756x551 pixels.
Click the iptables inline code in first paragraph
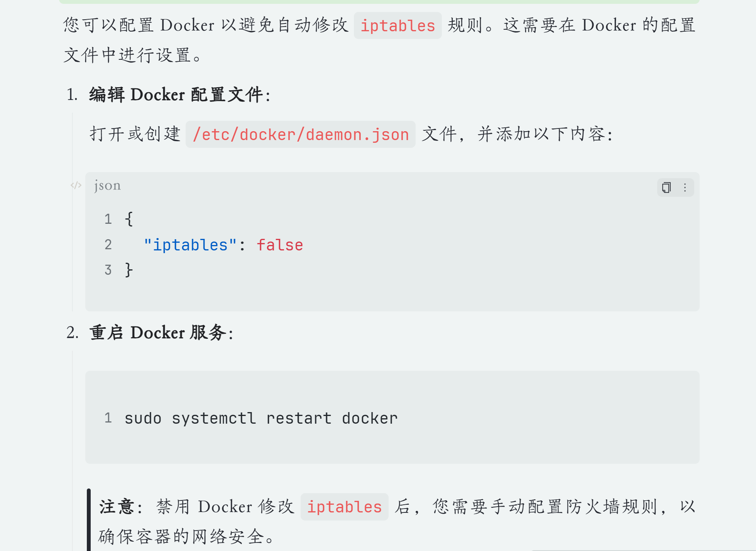click(x=398, y=25)
